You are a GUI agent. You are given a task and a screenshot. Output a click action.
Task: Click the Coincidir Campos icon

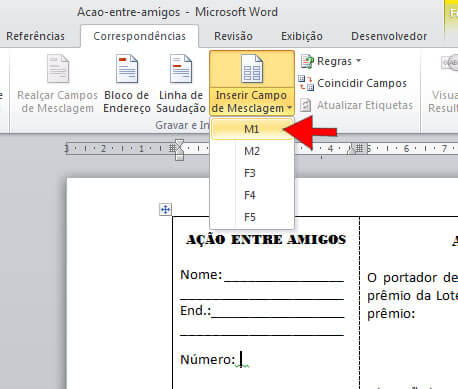pyautogui.click(x=306, y=83)
